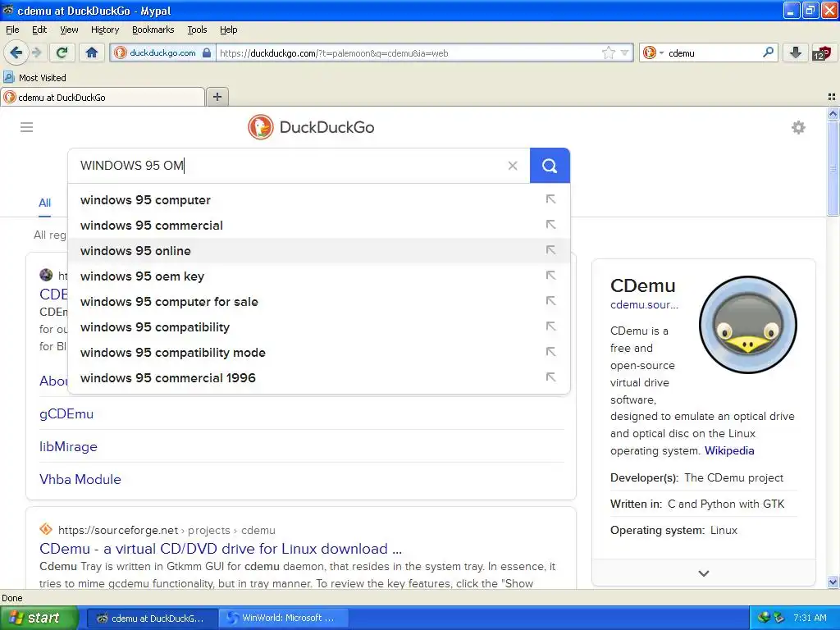Fill arrow beside 'windows 95 computer' suggestion

coord(550,199)
